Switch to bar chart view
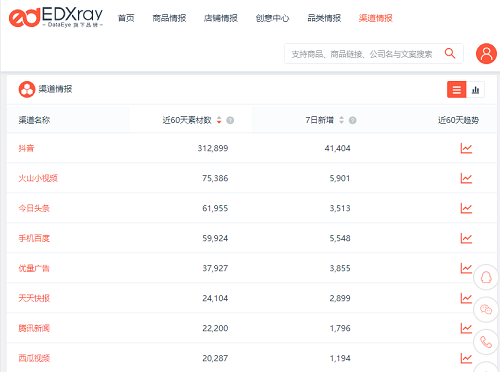This screenshot has height=372, width=500. point(475,90)
